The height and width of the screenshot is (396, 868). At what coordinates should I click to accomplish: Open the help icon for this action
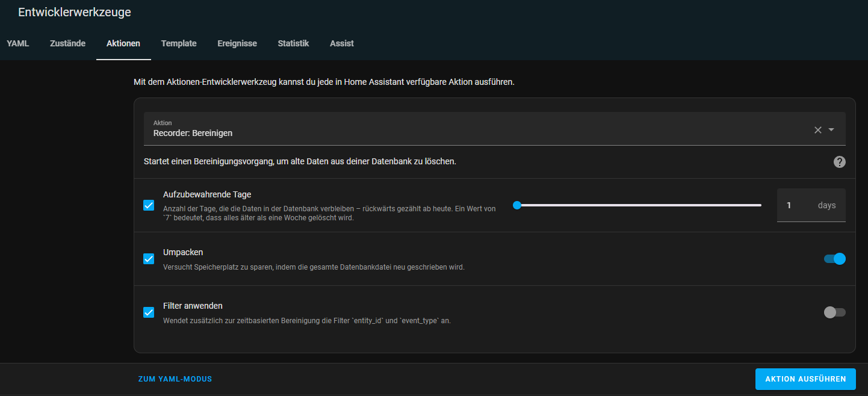[840, 162]
